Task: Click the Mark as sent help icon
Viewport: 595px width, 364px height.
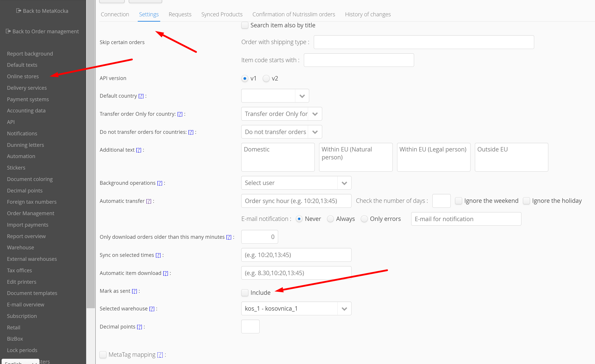Action: click(x=134, y=291)
